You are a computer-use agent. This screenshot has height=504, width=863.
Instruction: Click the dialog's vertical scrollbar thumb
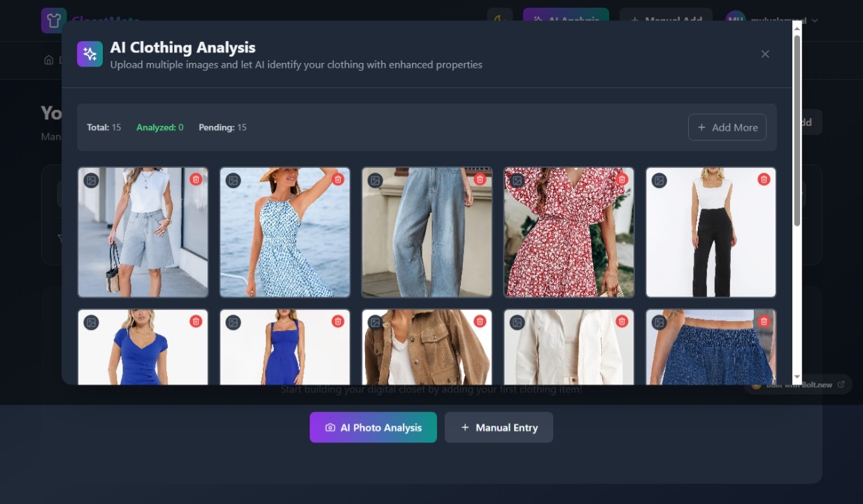(x=797, y=130)
